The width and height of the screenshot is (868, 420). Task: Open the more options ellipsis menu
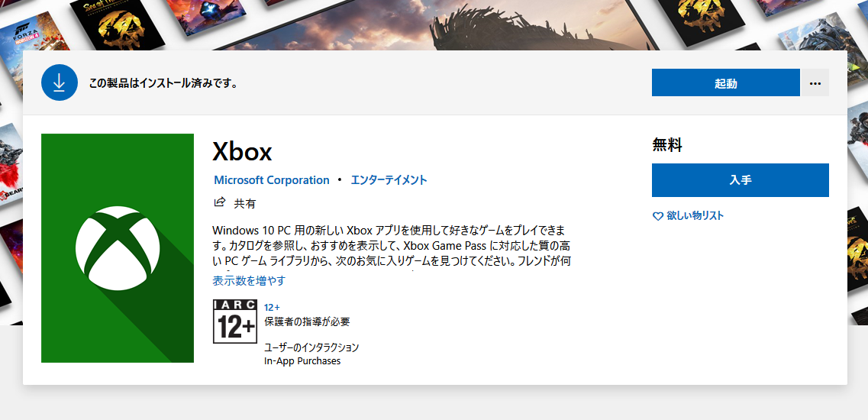tap(815, 82)
